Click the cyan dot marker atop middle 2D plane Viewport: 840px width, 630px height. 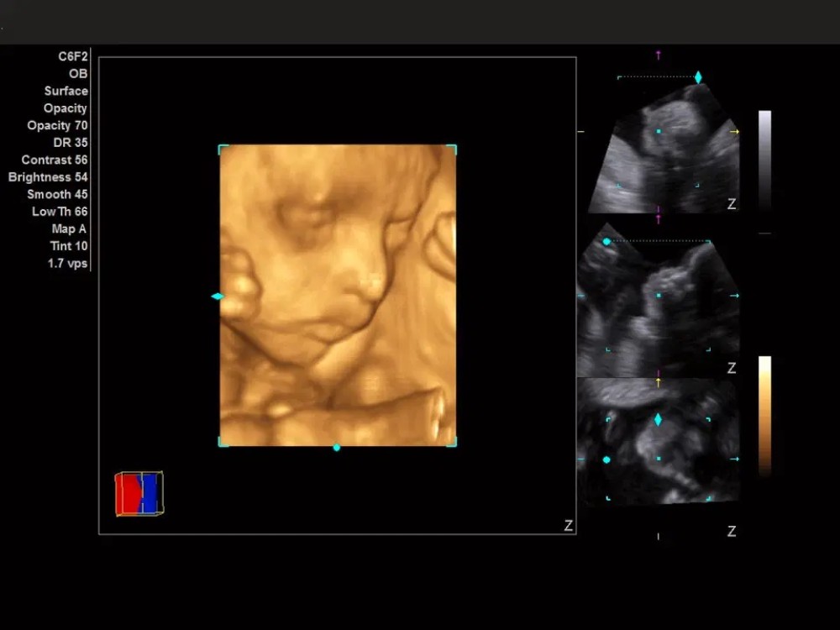(x=606, y=242)
